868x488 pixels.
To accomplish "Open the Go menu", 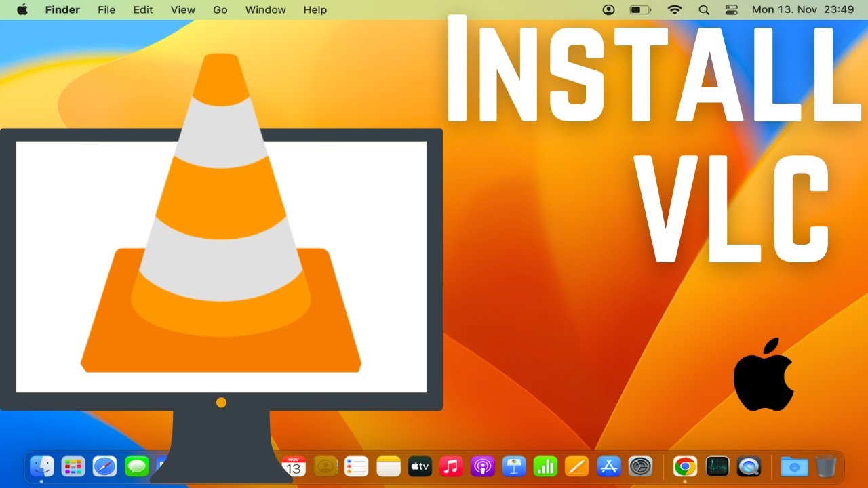I will (220, 9).
